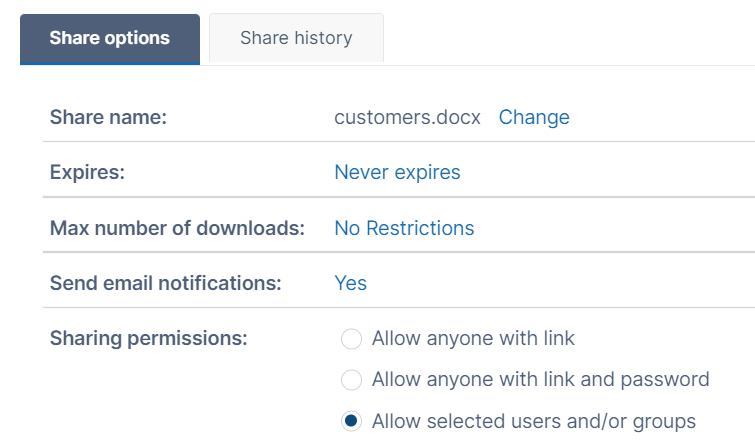This screenshot has width=755, height=445.
Task: Edit the No Restrictions download limit
Action: [x=404, y=228]
